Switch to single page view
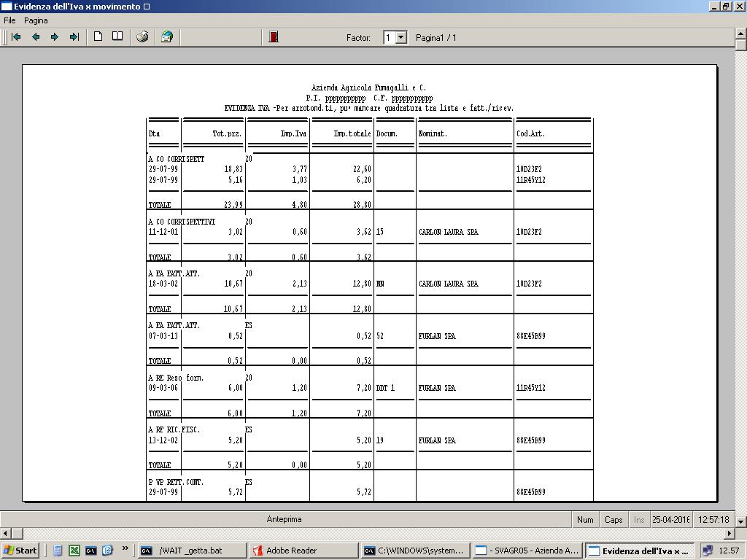747x560 pixels. (x=98, y=36)
